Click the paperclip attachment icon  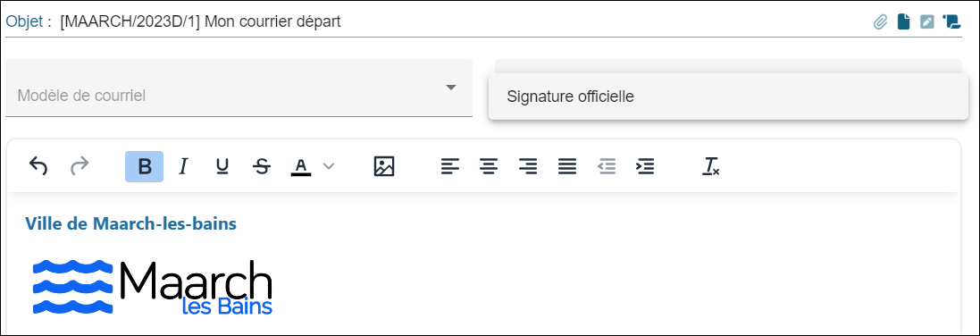coord(880,22)
